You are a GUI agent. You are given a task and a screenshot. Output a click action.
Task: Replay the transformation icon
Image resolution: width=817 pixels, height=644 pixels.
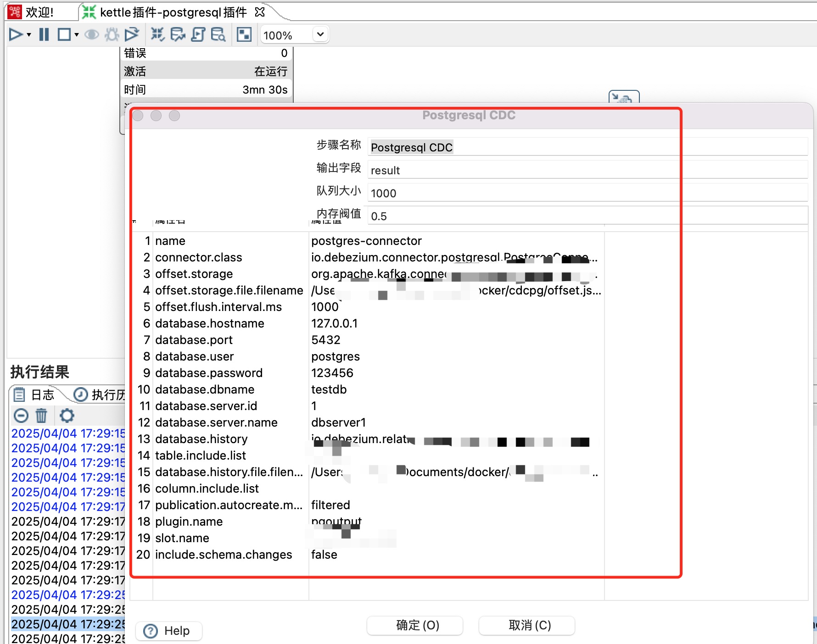click(x=132, y=34)
